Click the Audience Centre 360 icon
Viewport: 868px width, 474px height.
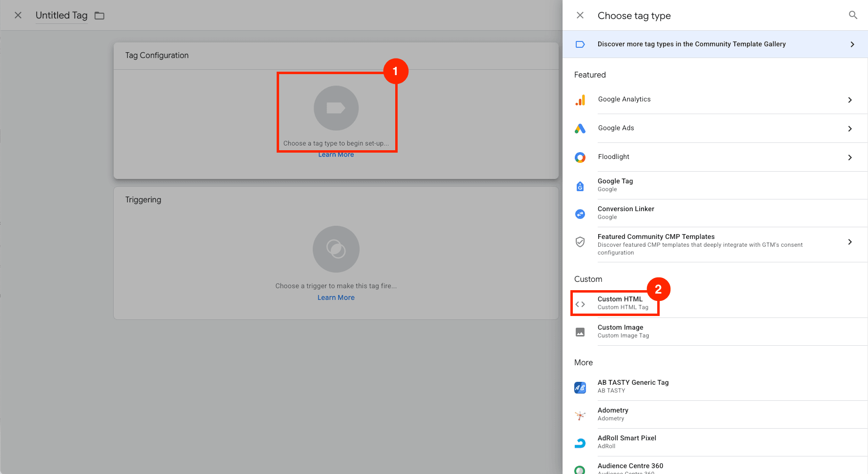click(580, 470)
